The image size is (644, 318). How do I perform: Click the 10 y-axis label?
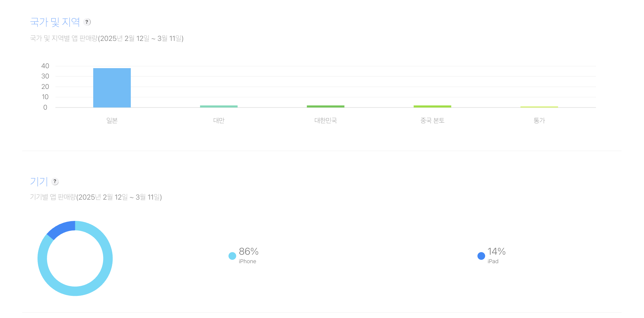pos(45,97)
